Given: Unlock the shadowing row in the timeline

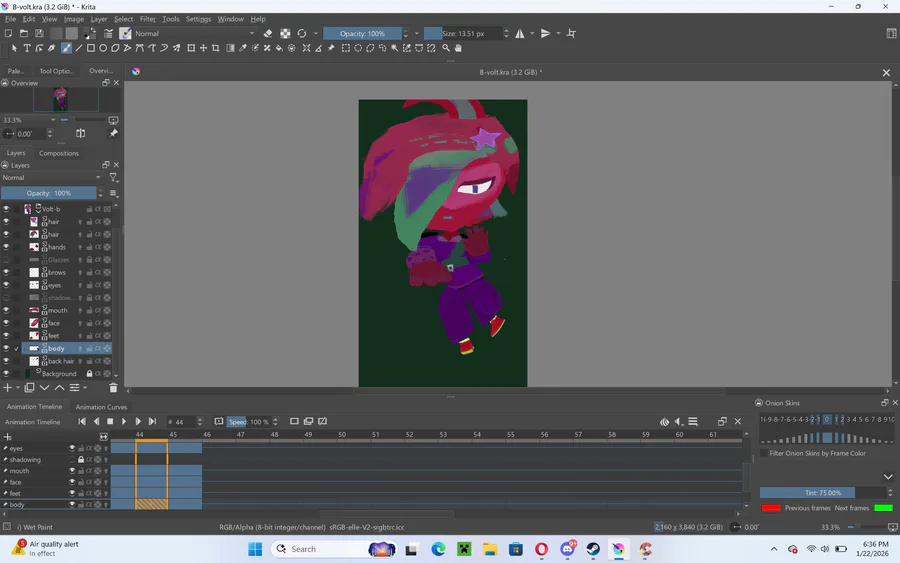Looking at the screenshot, I should (x=81, y=460).
